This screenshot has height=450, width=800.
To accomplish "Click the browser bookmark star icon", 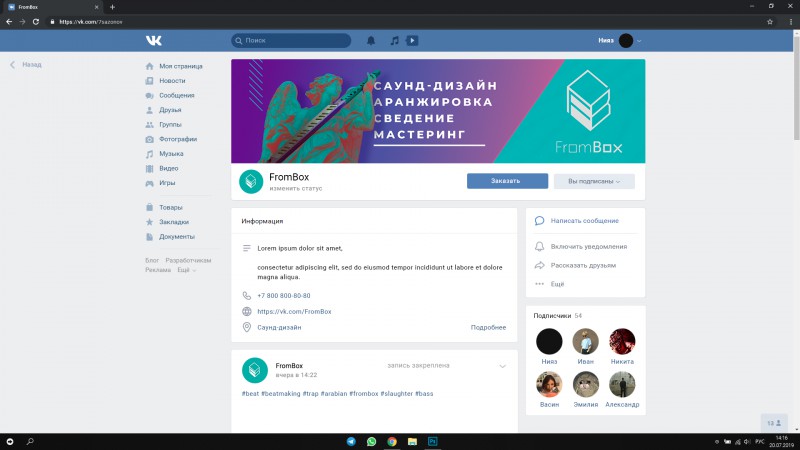I will pyautogui.click(x=770, y=22).
